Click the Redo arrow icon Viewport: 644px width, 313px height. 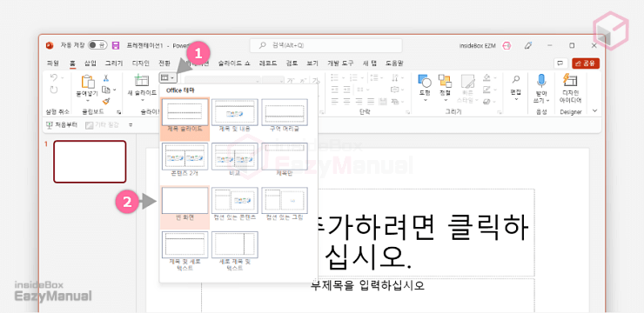[54, 90]
